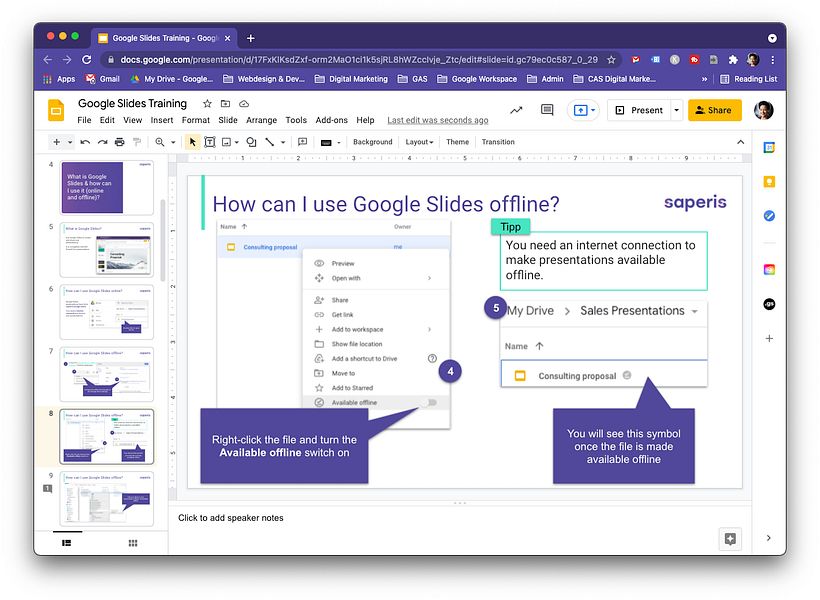
Task: Open the Format menu
Action: [196, 120]
